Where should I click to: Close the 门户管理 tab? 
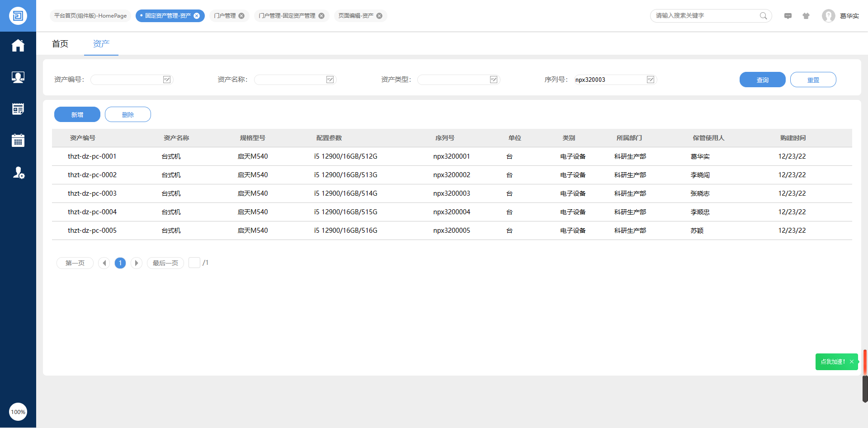point(241,16)
